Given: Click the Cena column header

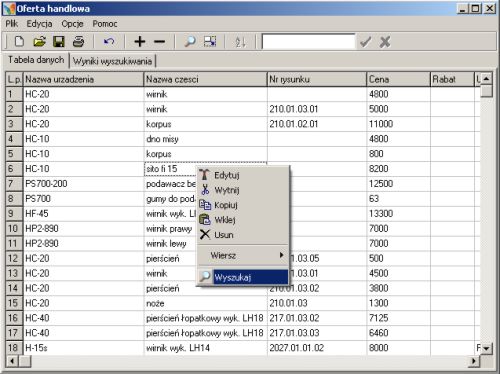Looking at the screenshot, I should 398,79.
